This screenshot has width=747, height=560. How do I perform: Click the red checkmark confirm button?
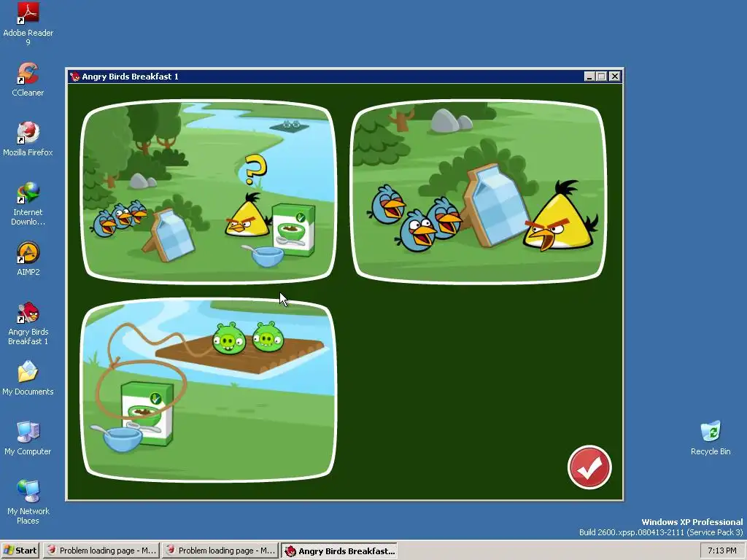click(589, 467)
